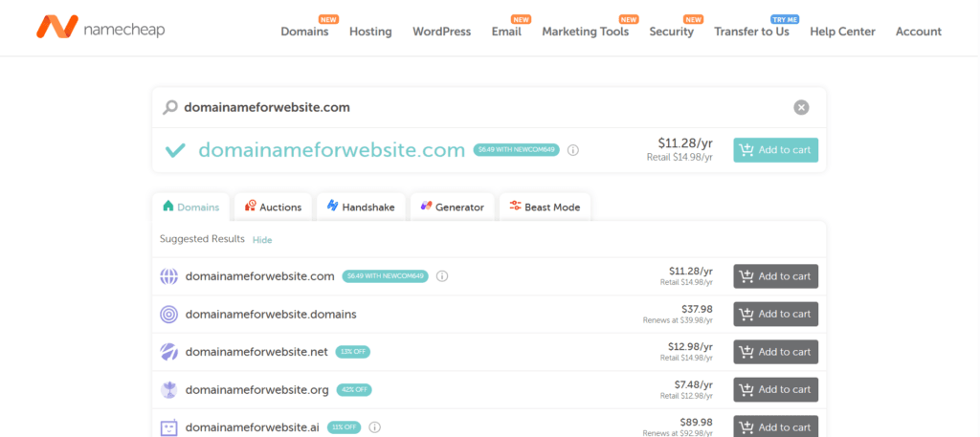This screenshot has height=437, width=980.
Task: Click the green availability checkmark icon
Action: [175, 150]
